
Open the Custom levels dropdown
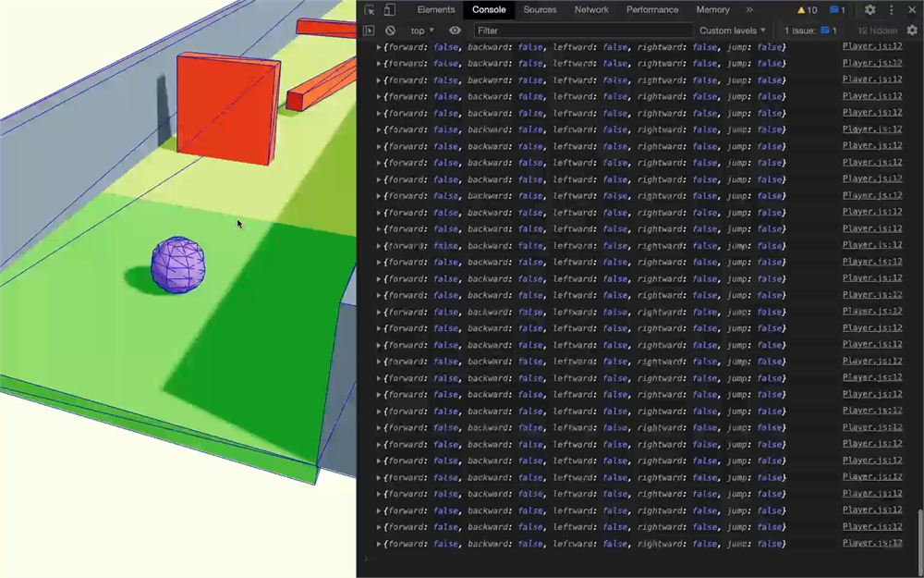[x=732, y=31]
